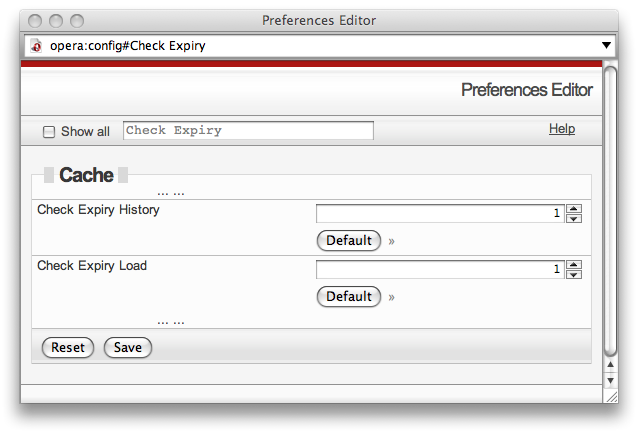Image resolution: width=638 pixels, height=433 pixels.
Task: Click the window resize grip corner
Action: coord(610,396)
